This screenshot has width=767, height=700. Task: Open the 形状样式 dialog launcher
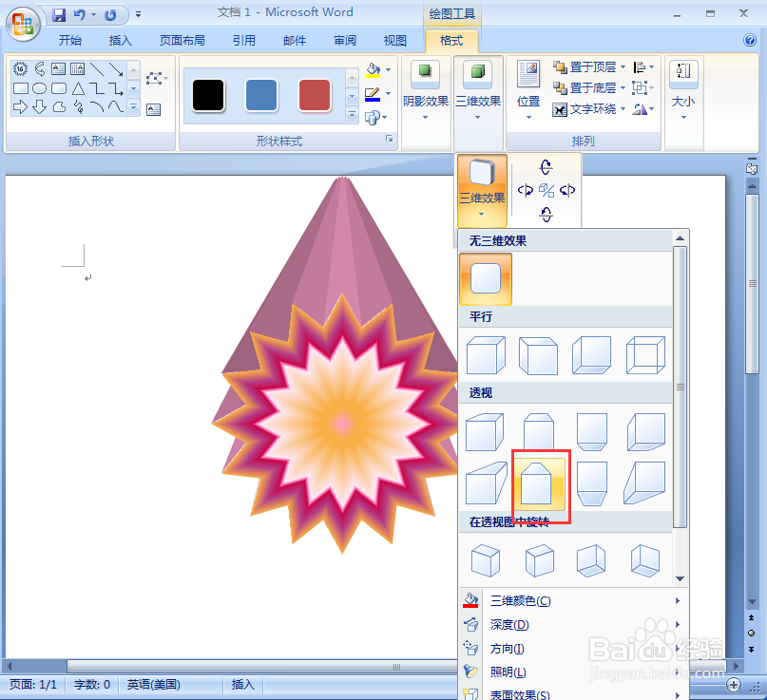(389, 139)
